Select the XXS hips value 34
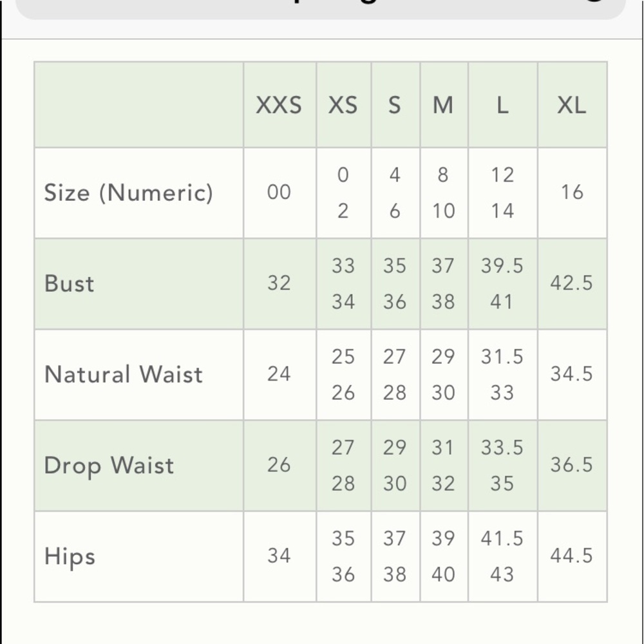 (279, 556)
